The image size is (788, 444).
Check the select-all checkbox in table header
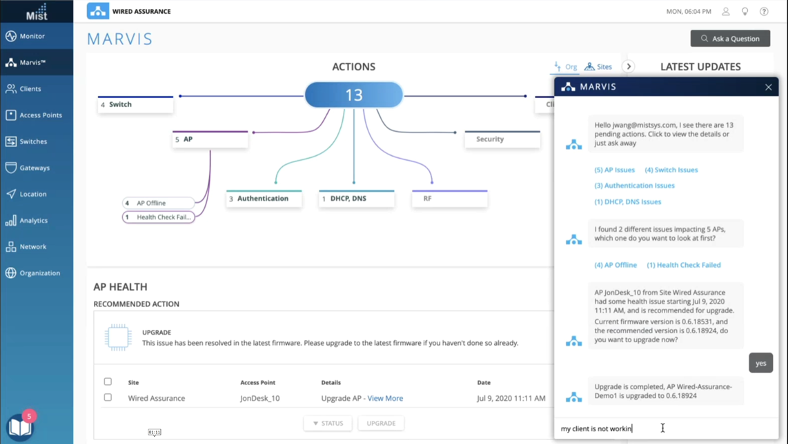(108, 382)
